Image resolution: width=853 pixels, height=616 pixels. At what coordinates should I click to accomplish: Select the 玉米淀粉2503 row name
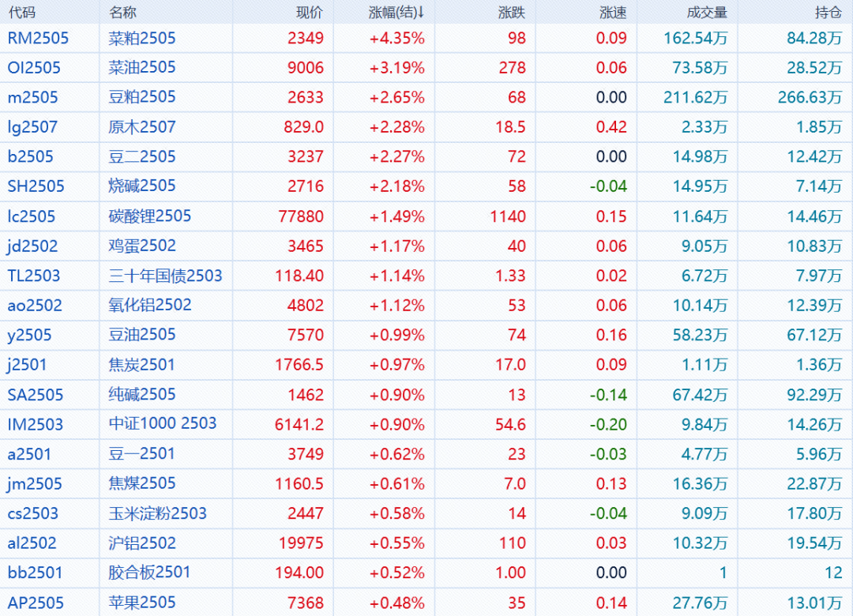(158, 513)
